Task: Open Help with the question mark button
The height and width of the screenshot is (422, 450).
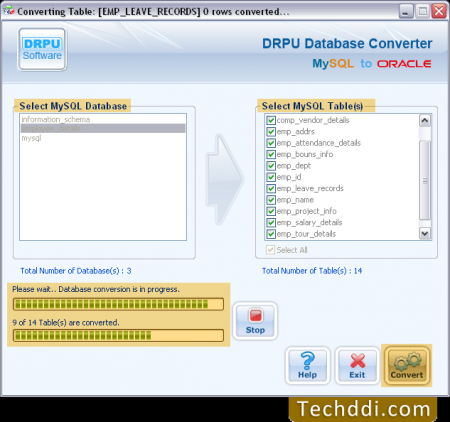Action: click(307, 366)
